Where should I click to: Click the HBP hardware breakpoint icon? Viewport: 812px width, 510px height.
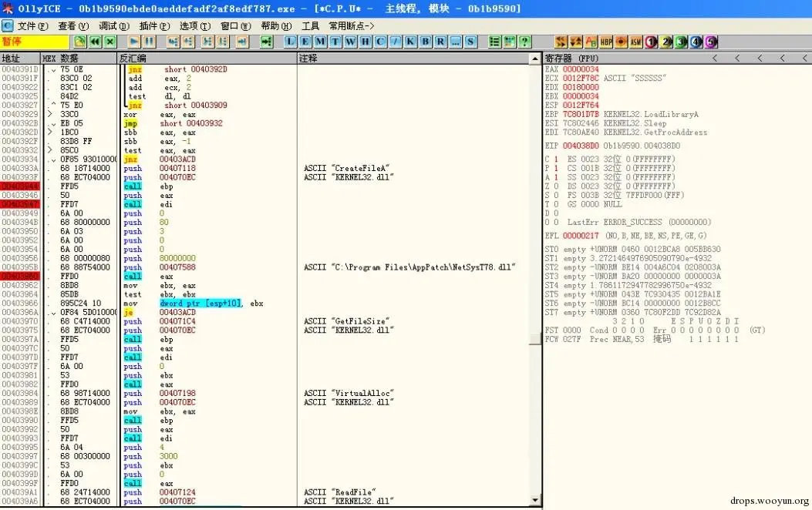(x=606, y=42)
